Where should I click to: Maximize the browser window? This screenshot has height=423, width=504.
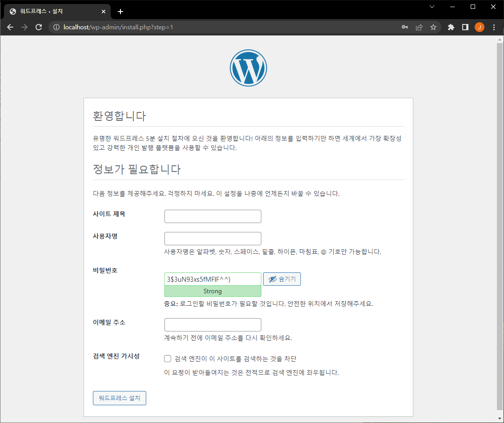(x=473, y=7)
